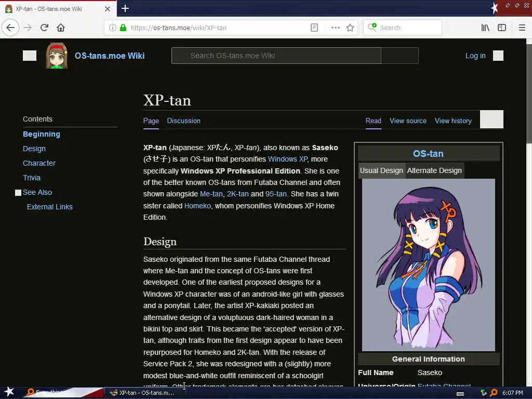Open the View source tab
This screenshot has width=532, height=399.
pyautogui.click(x=408, y=121)
